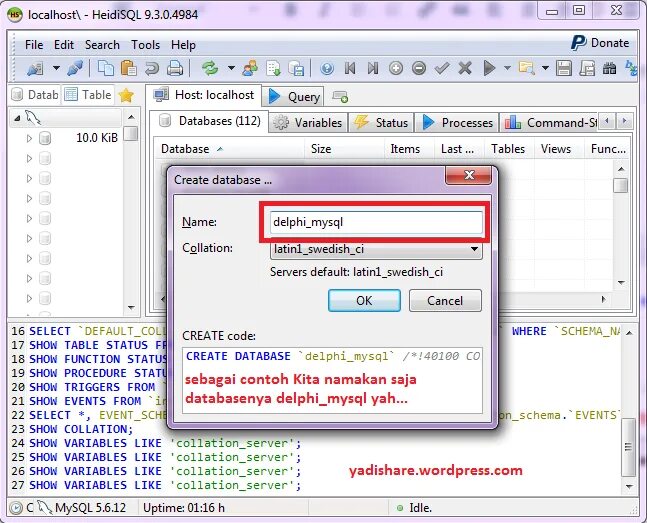Click the Insert row plus icon
Viewport: 647px width, 523px height.
396,68
